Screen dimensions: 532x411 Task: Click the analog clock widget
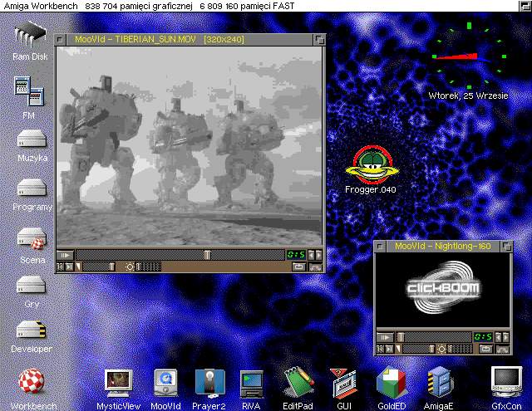pyautogui.click(x=469, y=56)
